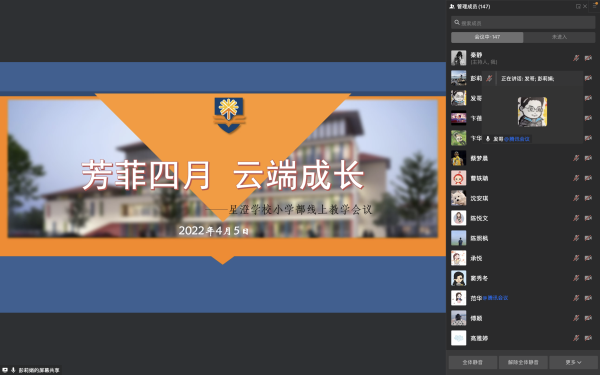Click the muted mic icon next to 承悦
This screenshot has width=600, height=375.
576,258
